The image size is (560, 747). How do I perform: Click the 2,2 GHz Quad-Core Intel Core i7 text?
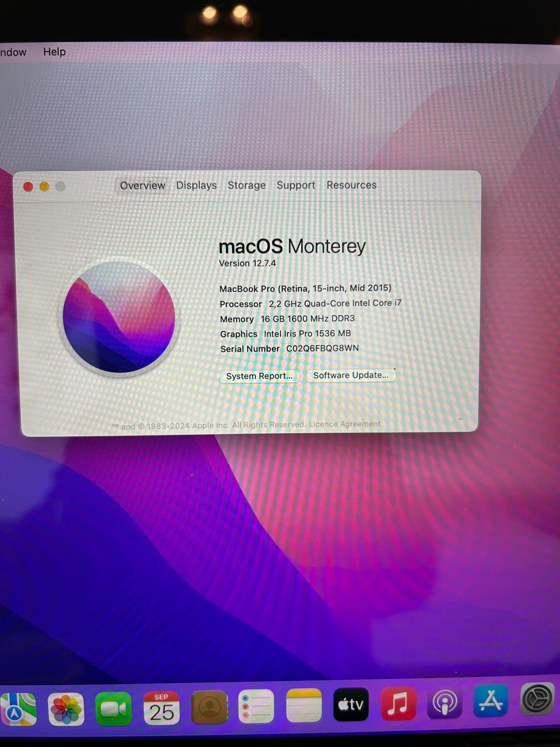pos(335,303)
